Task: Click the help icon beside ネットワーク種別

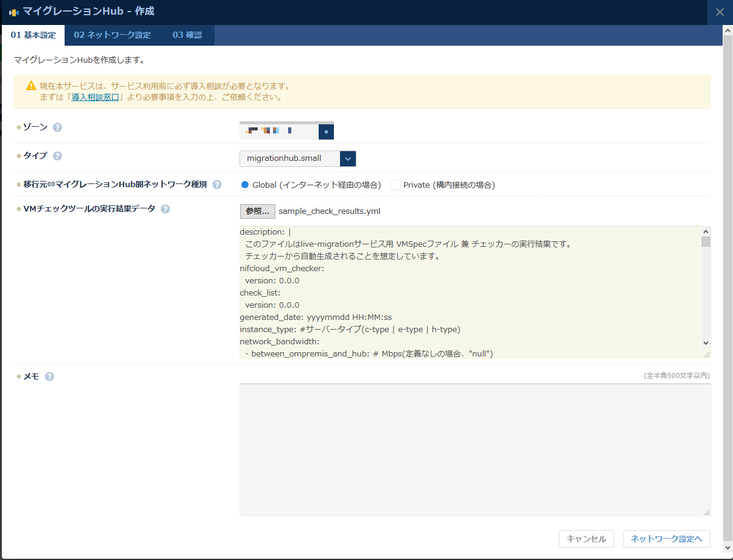Action: pyautogui.click(x=217, y=184)
